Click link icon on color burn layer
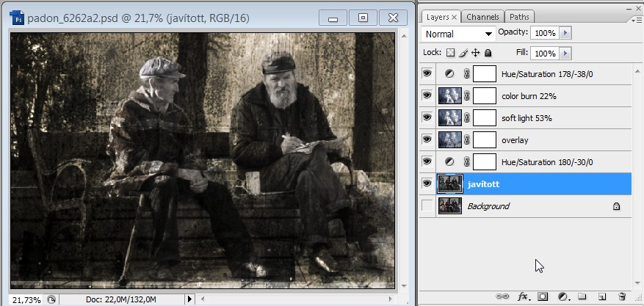This screenshot has width=644, height=306. point(466,96)
